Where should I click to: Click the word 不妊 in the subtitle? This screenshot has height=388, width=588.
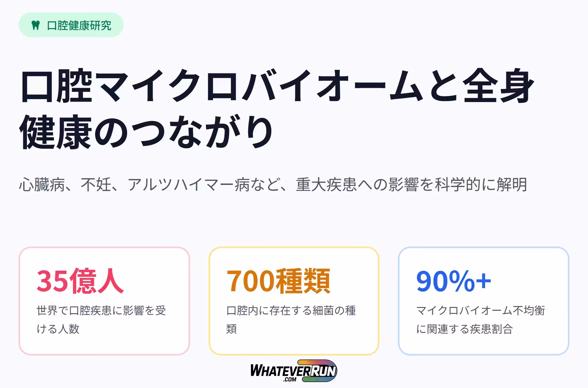(96, 184)
